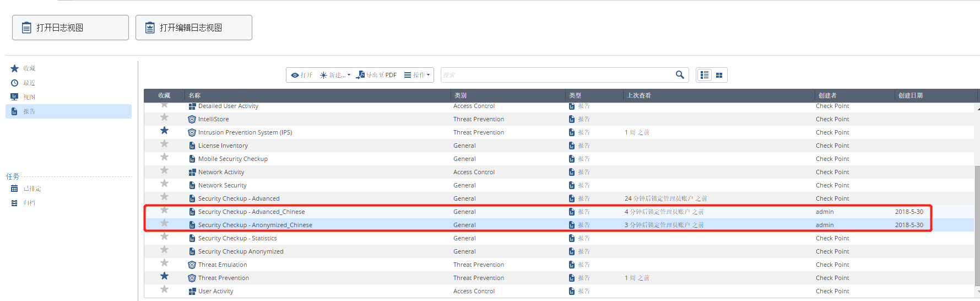Click the type icon in Threat Emulation row
980x301 pixels.
pyautogui.click(x=572, y=265)
